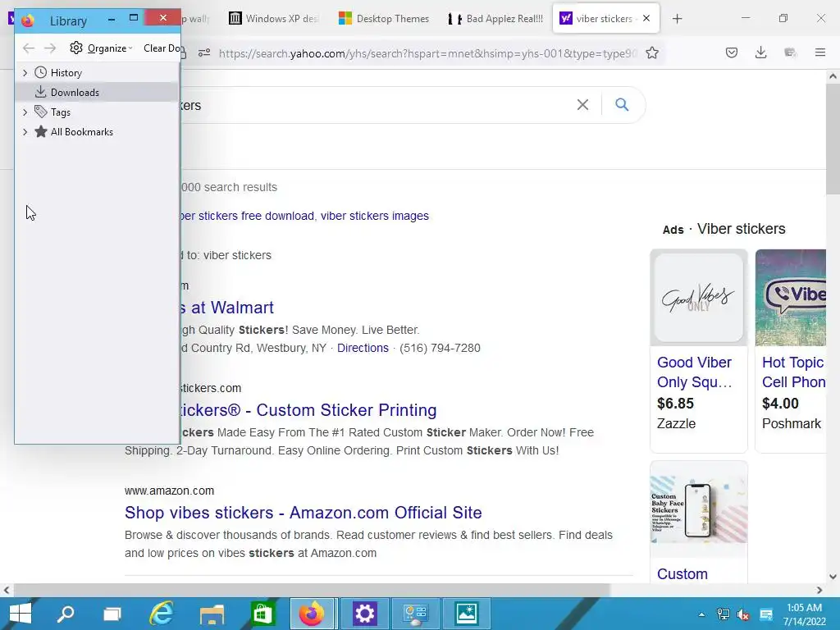Open stickers free download suggestion link
Image resolution: width=840 pixels, height=630 pixels.
(248, 216)
